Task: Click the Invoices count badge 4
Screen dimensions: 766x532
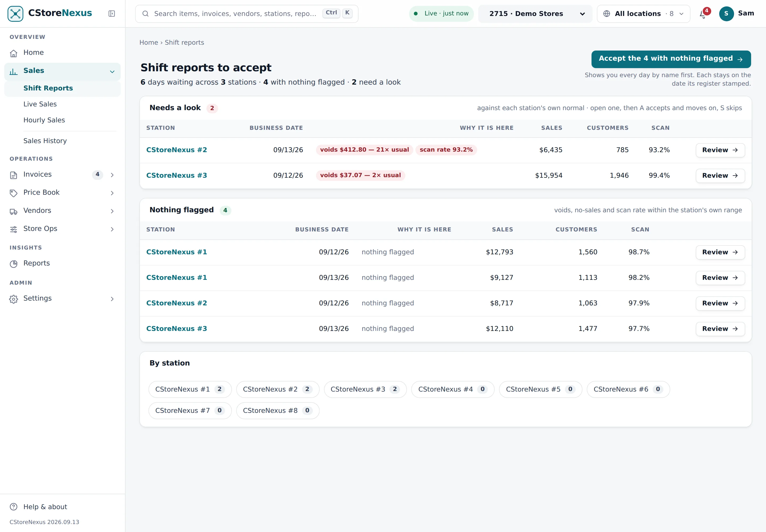Action: point(97,175)
